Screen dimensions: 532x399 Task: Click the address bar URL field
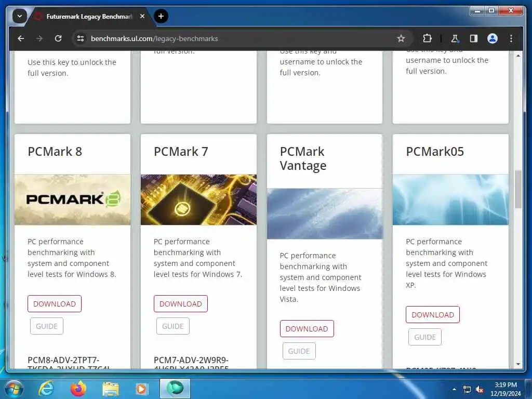coord(237,38)
